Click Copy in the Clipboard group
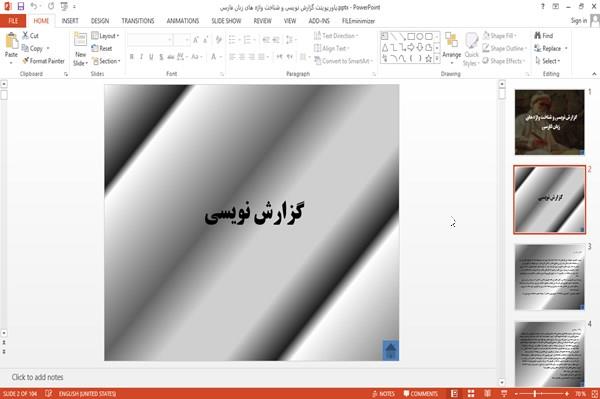Viewport: 600px width, 399px height. point(32,48)
